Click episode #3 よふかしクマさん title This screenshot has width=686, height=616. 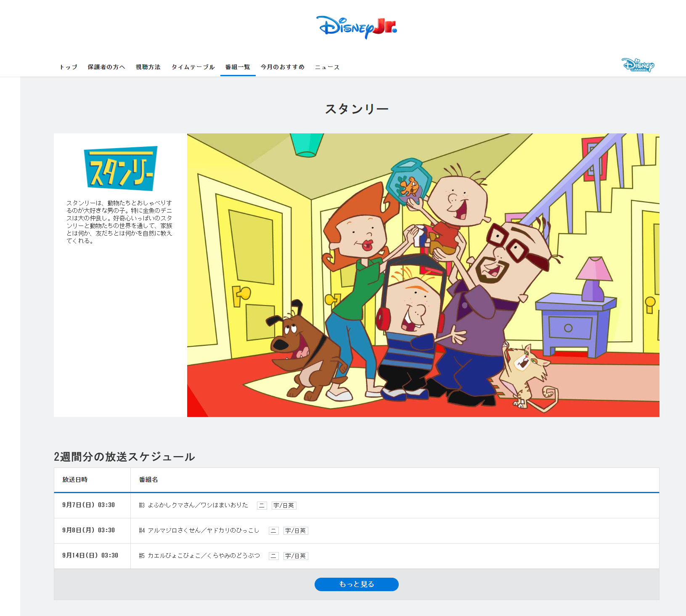[x=193, y=505]
